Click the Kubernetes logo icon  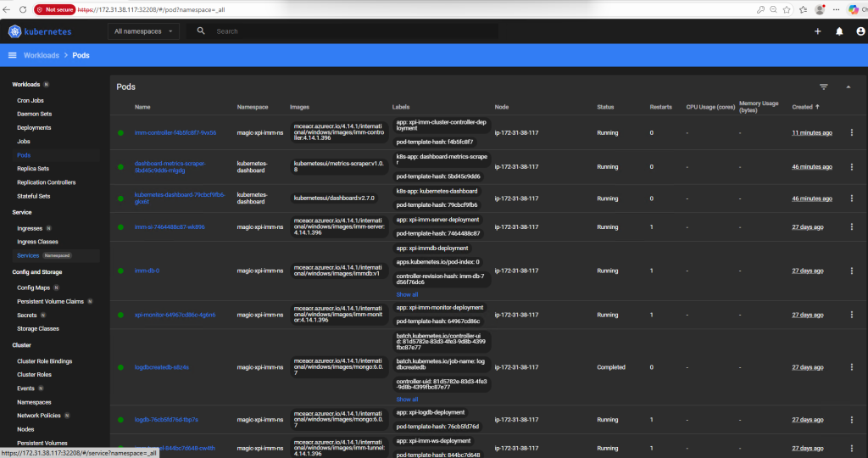[15, 31]
